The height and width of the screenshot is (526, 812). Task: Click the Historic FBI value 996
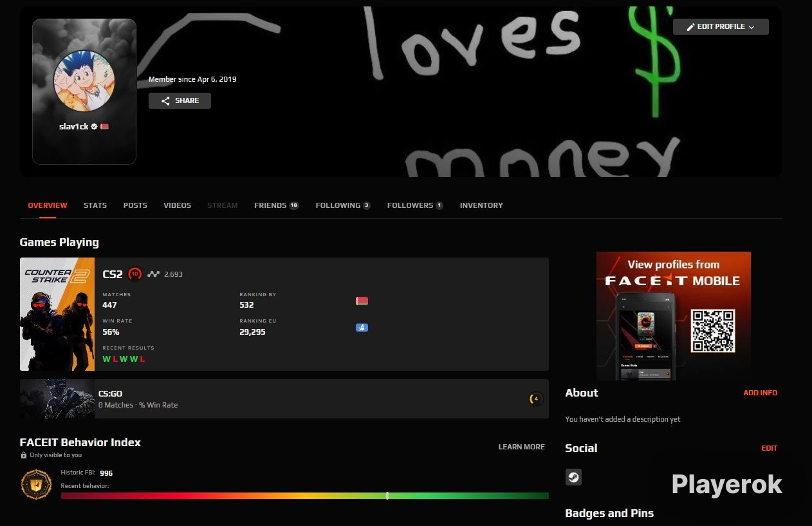[x=106, y=473]
